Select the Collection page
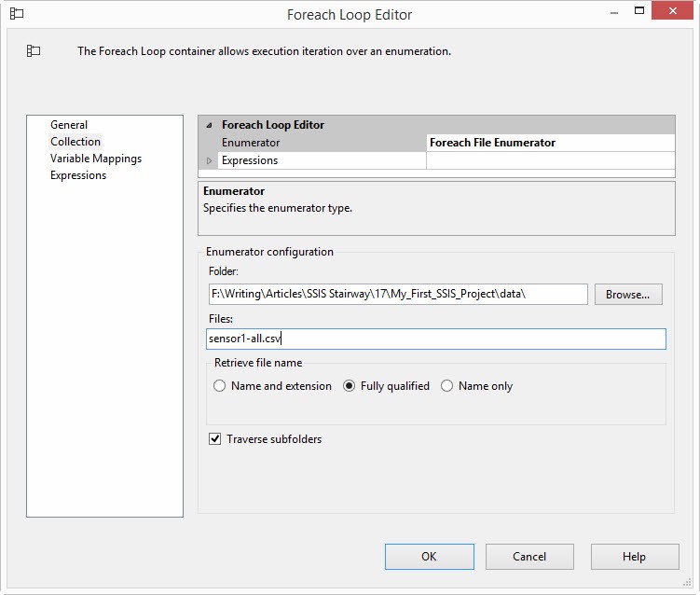The width and height of the screenshot is (700, 595). coord(75,142)
